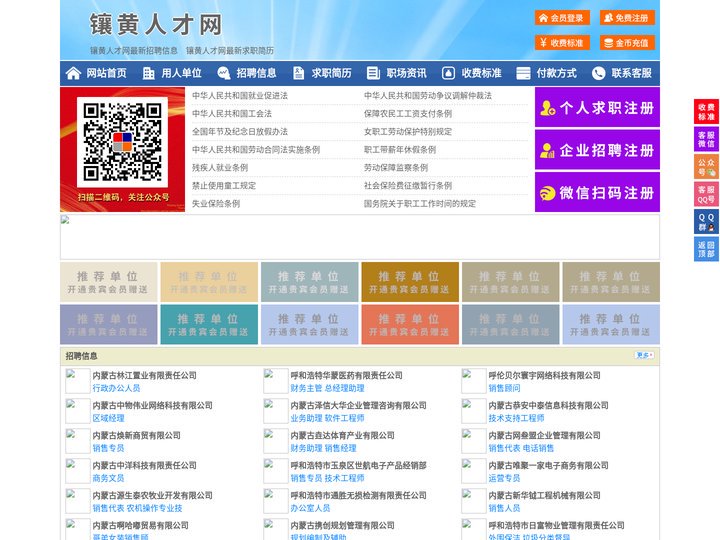Open link 劳动保障监察条例
The image size is (720, 540).
396,168
